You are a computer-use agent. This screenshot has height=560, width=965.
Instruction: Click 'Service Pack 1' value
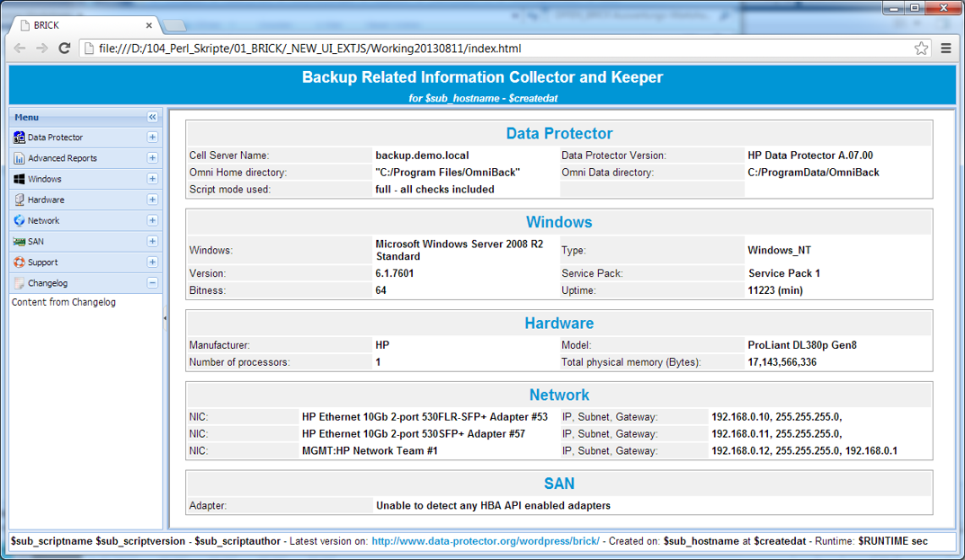(x=784, y=273)
